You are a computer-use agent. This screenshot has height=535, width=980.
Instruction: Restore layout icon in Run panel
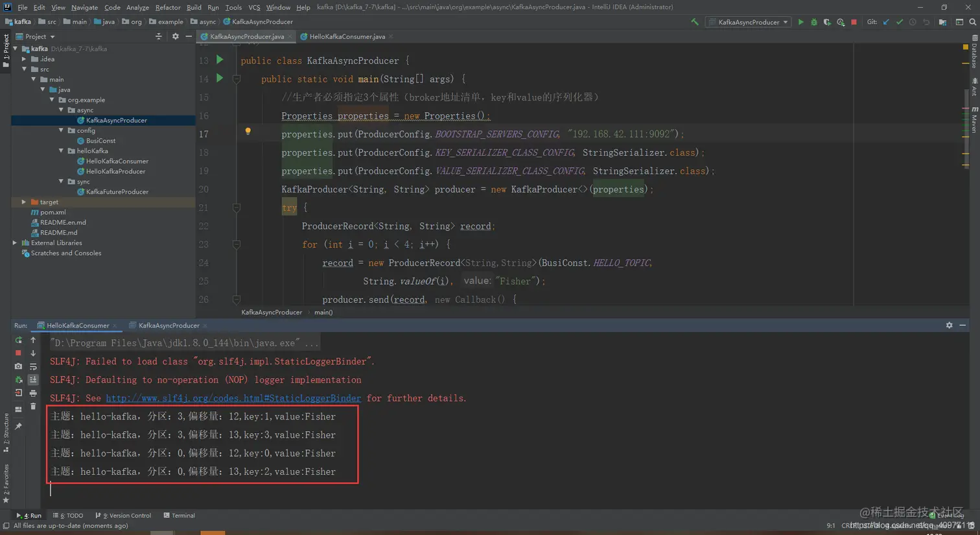pos(18,409)
